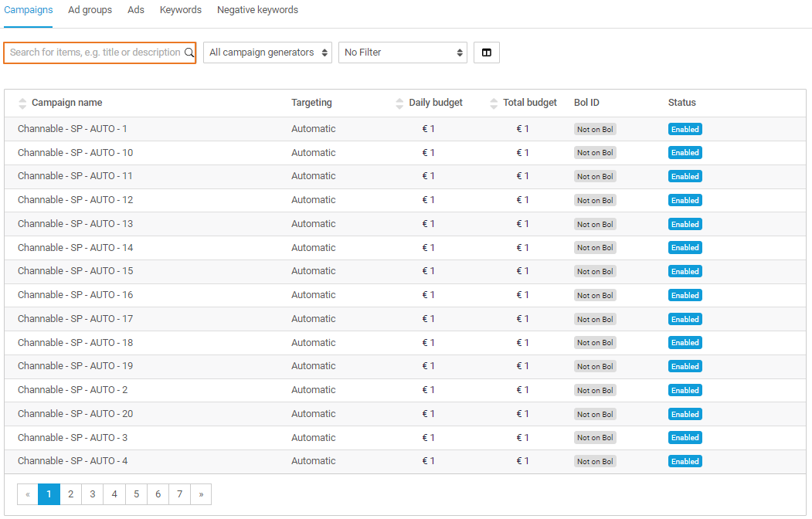Screen dimensions: 812x519
Task: Expand the All campaign generators dropdown
Action: [x=267, y=53]
